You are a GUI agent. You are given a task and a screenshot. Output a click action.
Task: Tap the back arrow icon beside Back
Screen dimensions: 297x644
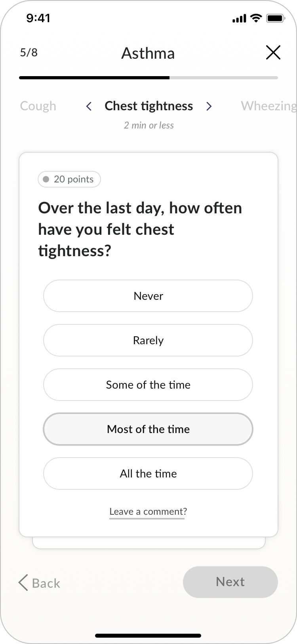click(23, 583)
